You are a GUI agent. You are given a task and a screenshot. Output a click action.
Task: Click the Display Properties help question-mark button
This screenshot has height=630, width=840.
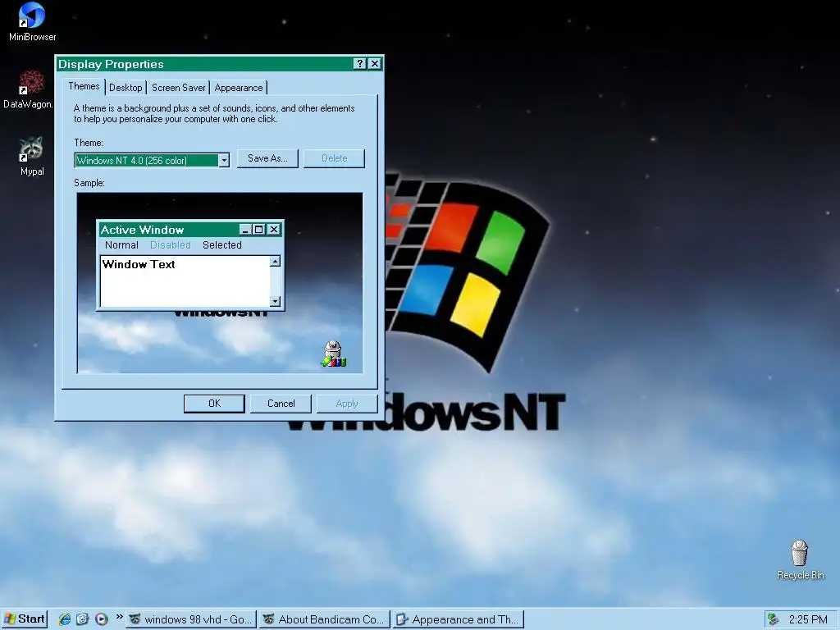(360, 64)
